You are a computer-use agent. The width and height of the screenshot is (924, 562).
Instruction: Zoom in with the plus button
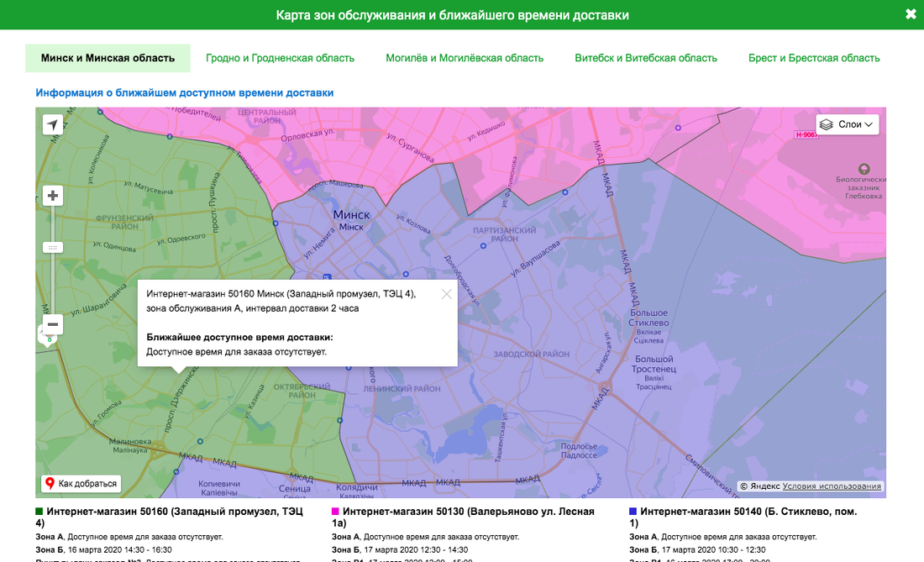coord(53,196)
